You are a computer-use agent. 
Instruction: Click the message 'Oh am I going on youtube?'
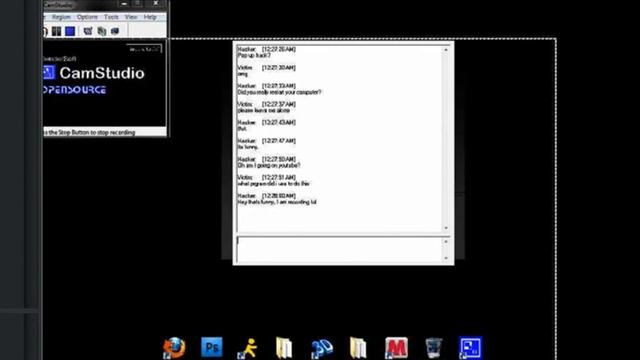pos(269,165)
